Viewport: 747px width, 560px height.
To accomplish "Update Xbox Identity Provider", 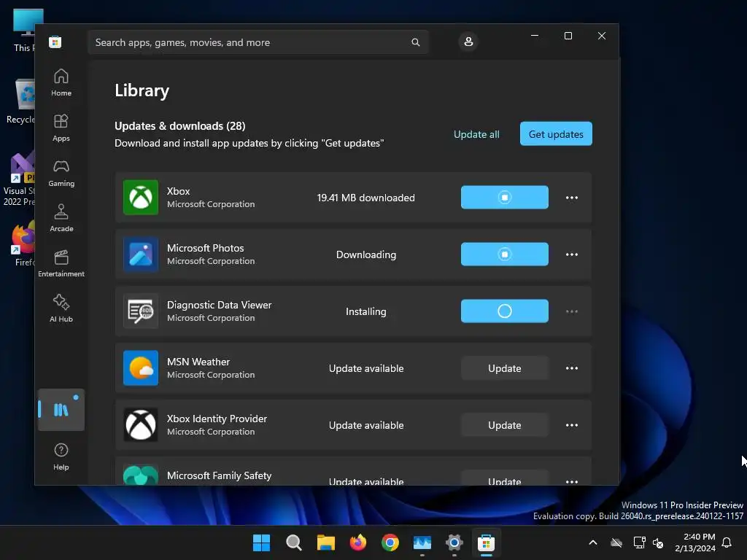I will coord(505,425).
